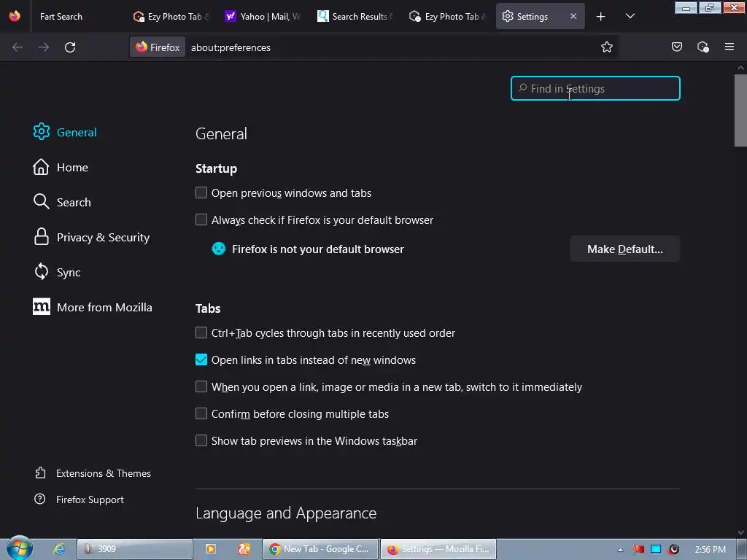747x560 pixels.
Task: Click the Extensions puzzle piece icon
Action: point(40,472)
